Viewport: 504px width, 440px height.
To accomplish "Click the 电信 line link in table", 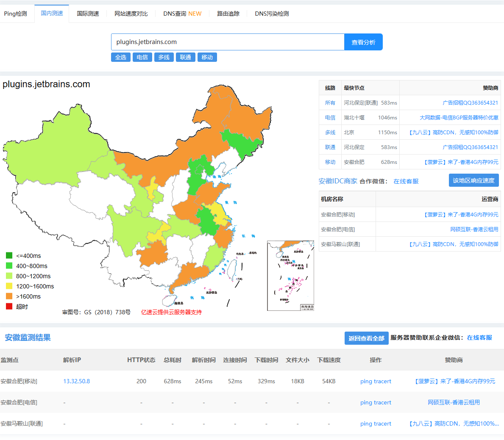I will click(x=330, y=118).
